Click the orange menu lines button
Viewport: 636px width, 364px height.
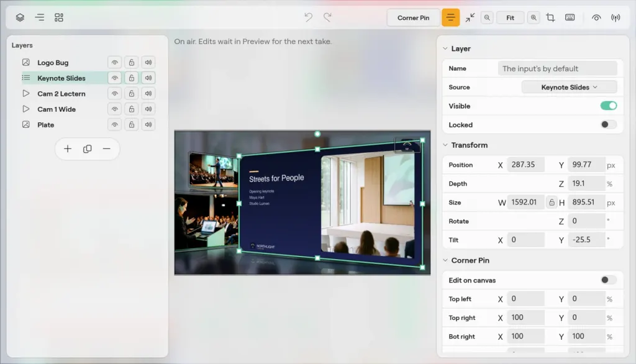point(451,17)
